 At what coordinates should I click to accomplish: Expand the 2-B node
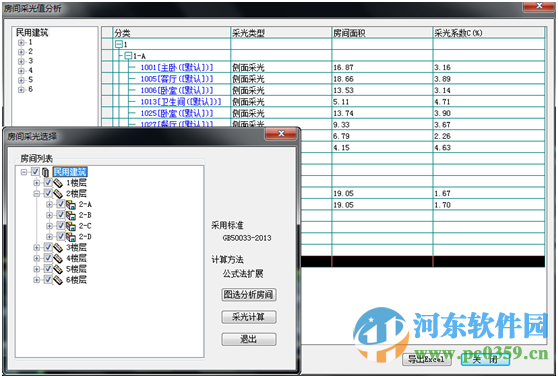tap(49, 215)
